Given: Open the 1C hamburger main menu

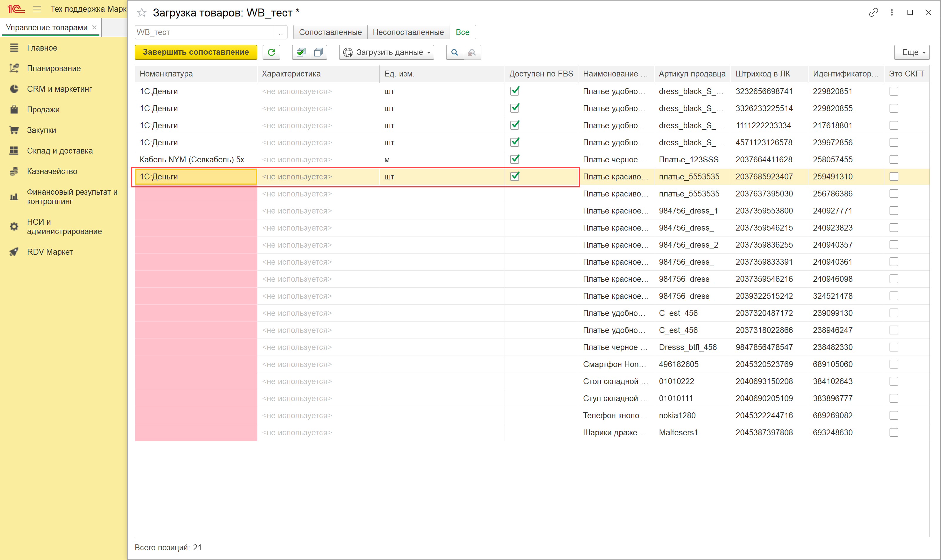Looking at the screenshot, I should pyautogui.click(x=37, y=9).
